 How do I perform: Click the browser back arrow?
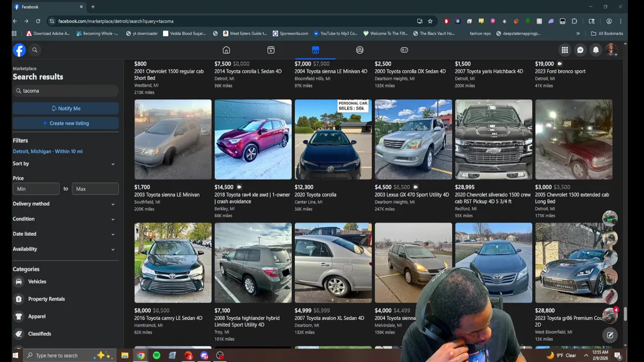click(15, 21)
